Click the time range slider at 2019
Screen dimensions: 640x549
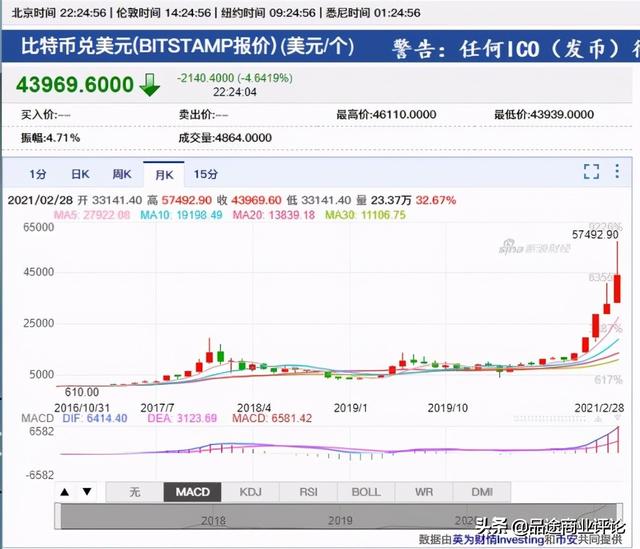[340, 520]
